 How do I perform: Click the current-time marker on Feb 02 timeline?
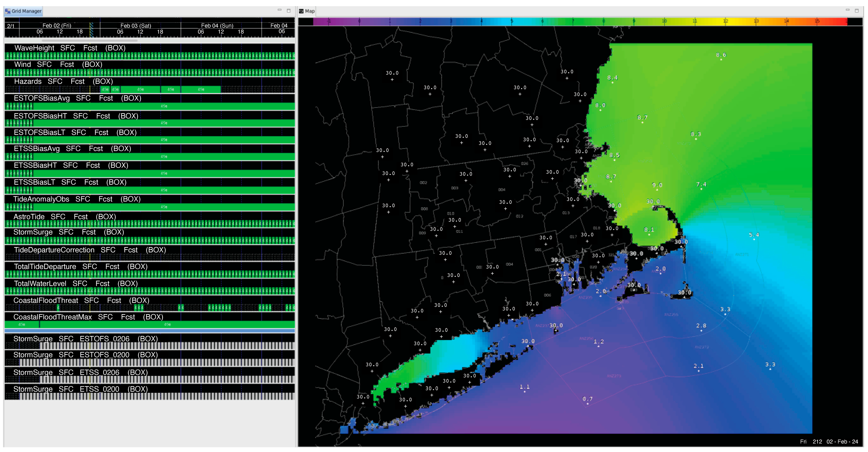(91, 30)
